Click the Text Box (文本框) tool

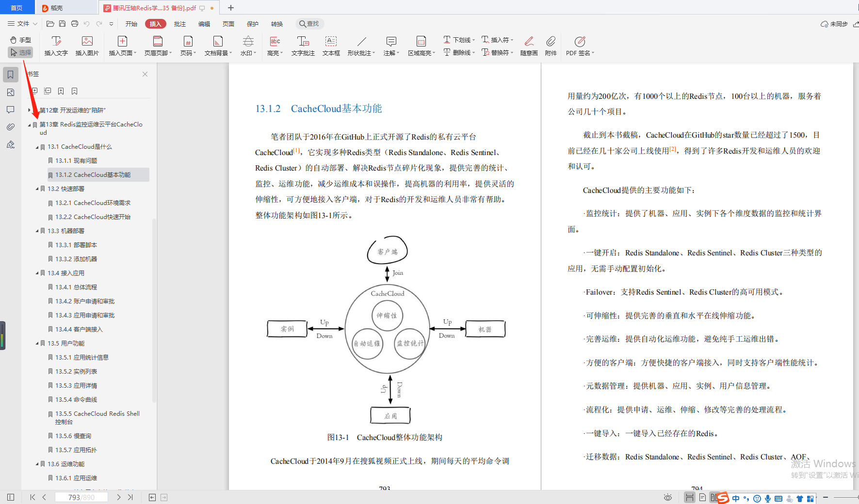[x=331, y=46]
